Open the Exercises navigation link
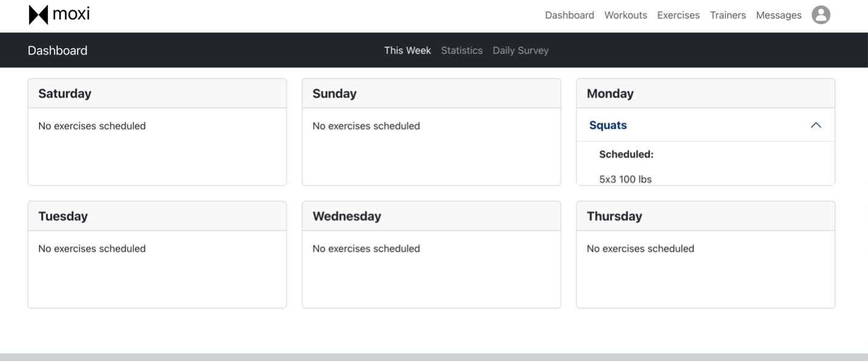 (x=678, y=15)
